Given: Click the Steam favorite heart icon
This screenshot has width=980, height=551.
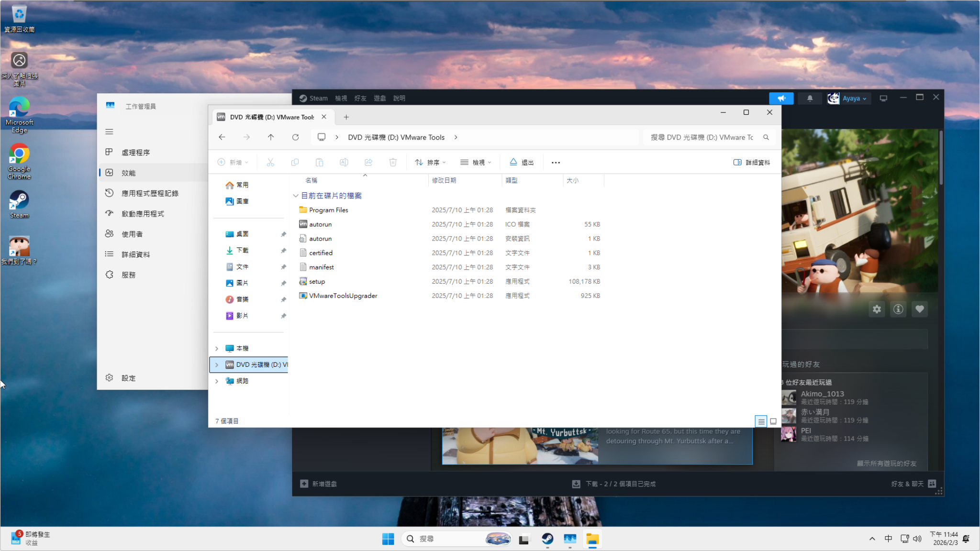Looking at the screenshot, I should coord(920,309).
